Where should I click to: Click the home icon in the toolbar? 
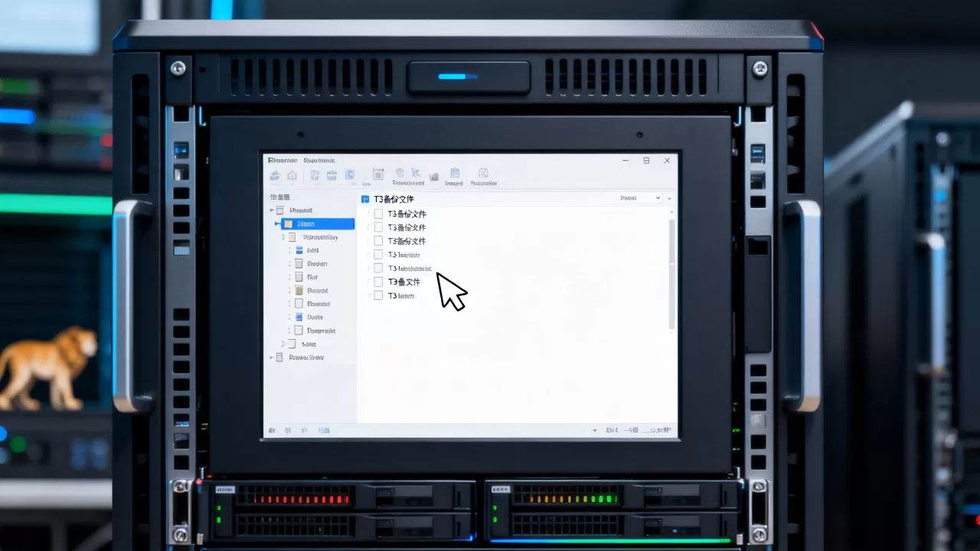click(x=292, y=175)
